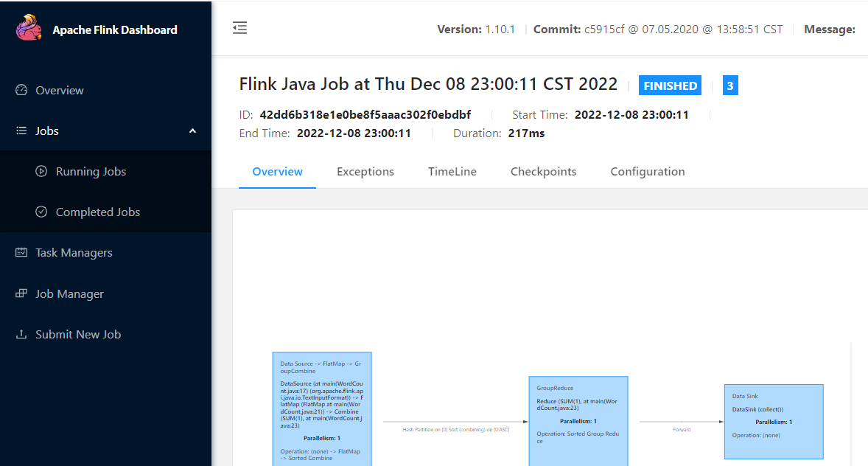
Task: Click the Apache Flink Dashboard title
Action: pyautogui.click(x=115, y=30)
